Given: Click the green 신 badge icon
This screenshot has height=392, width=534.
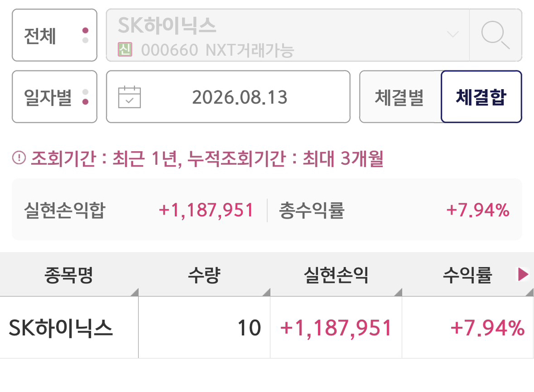Looking at the screenshot, I should click(x=125, y=50).
